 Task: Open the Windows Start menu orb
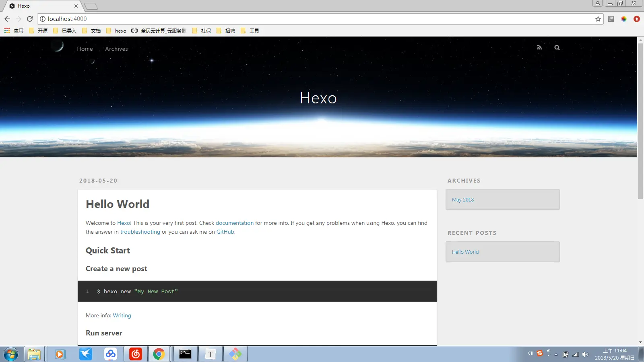point(11,354)
